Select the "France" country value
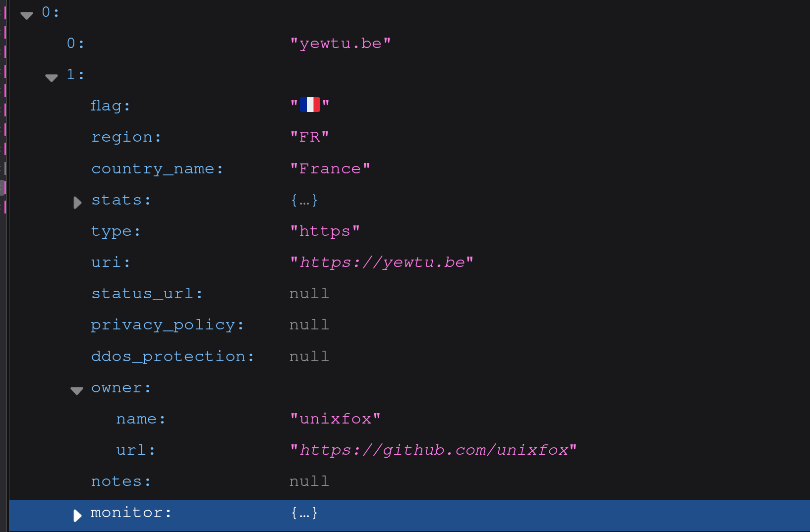810x532 pixels. point(330,168)
